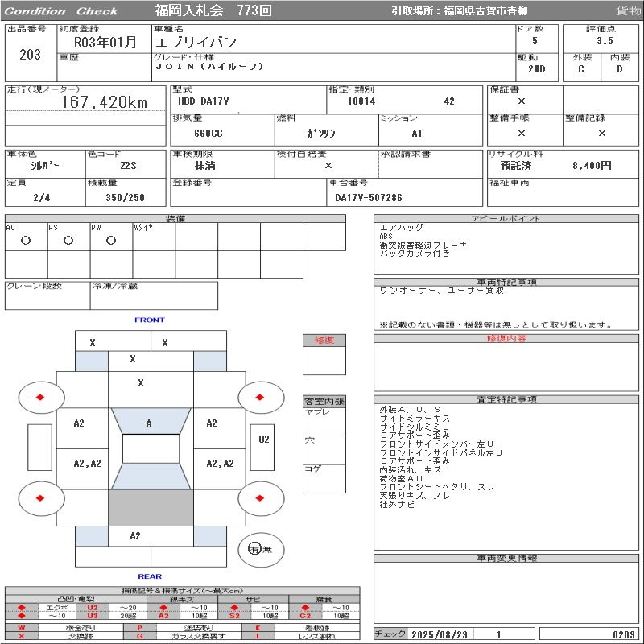Select the rear wheel ellipse on diagram's left side
Screen dimensions: 644x644
pyautogui.click(x=41, y=498)
